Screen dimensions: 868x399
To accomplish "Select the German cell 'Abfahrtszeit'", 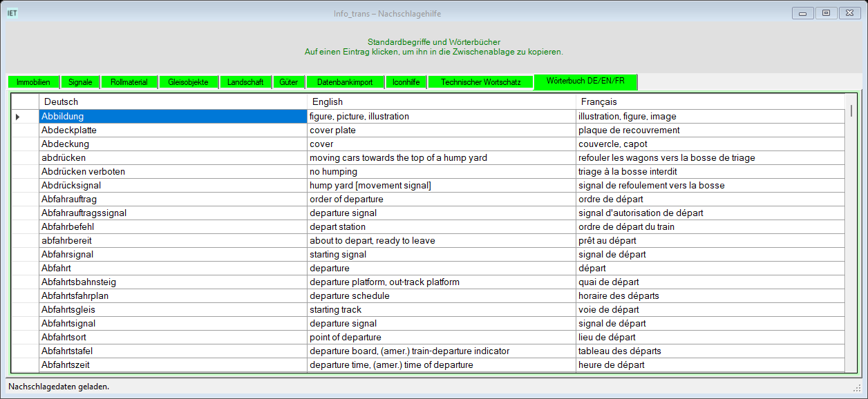I will [173, 365].
